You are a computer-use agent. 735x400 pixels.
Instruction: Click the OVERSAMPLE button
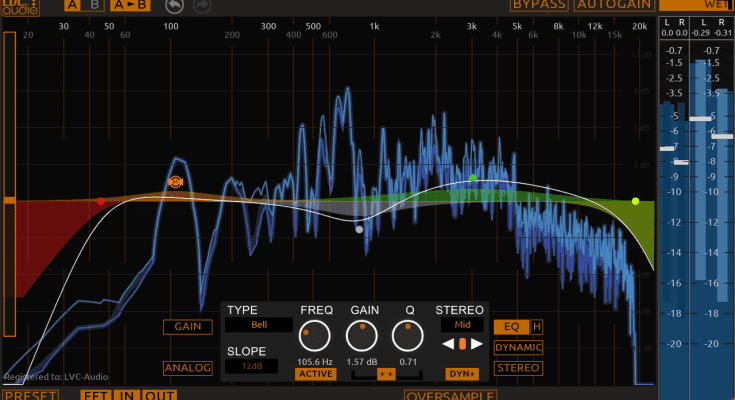coord(451,395)
